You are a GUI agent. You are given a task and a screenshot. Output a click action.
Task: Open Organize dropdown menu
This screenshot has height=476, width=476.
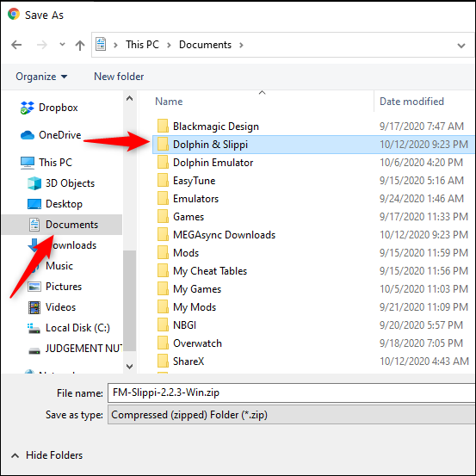[x=41, y=77]
